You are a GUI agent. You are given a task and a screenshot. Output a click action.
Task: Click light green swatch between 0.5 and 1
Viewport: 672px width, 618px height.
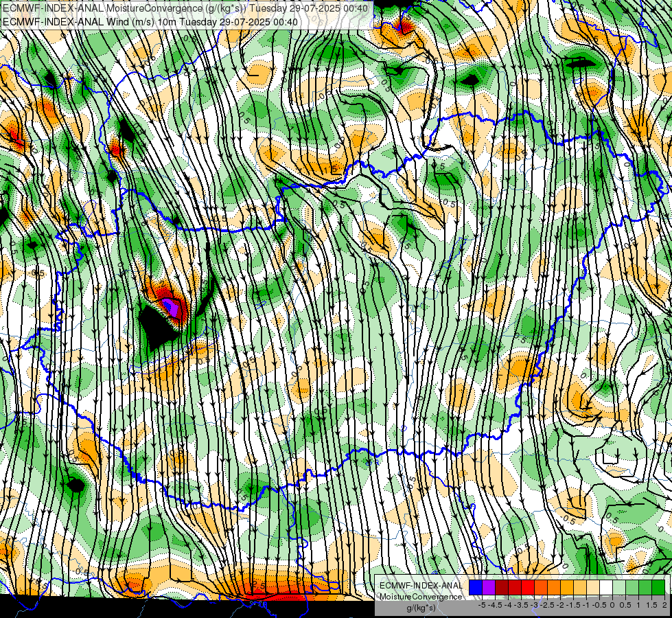point(632,588)
